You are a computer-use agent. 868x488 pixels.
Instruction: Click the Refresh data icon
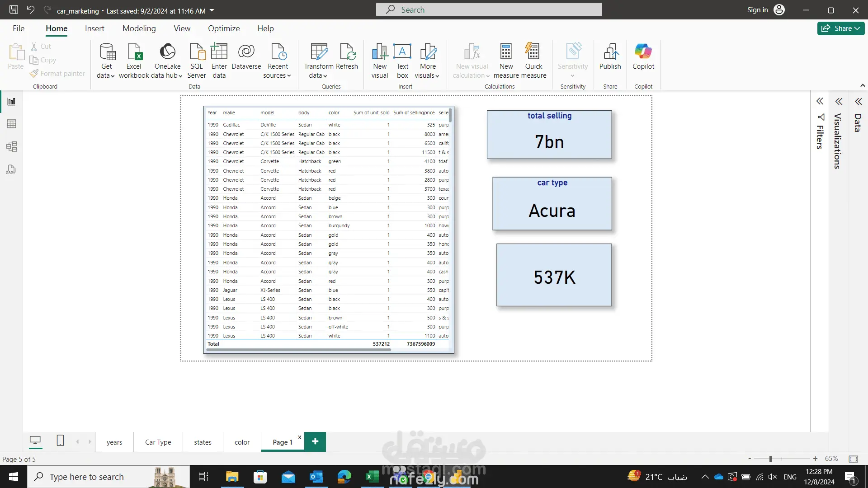347,52
